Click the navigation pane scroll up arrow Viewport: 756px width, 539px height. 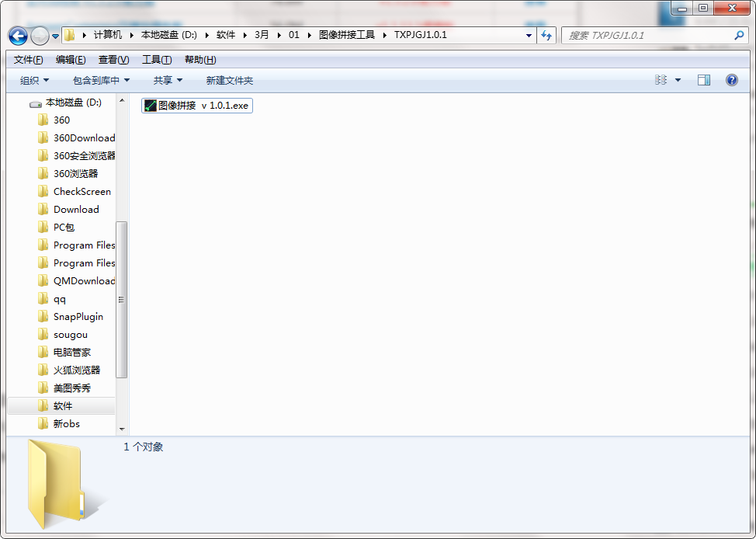pos(122,100)
